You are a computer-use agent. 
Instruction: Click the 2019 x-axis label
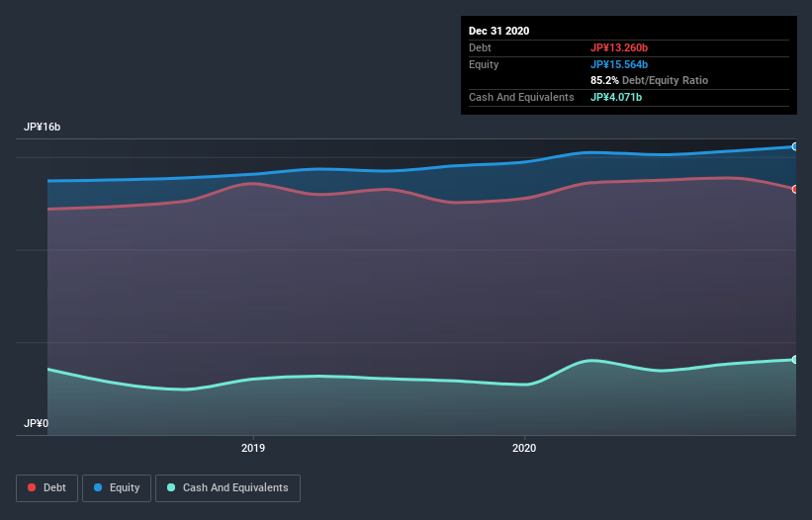tap(253, 448)
